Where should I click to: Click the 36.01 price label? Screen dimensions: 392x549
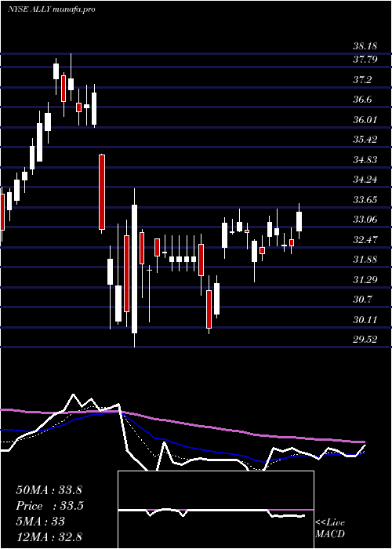coord(365,120)
